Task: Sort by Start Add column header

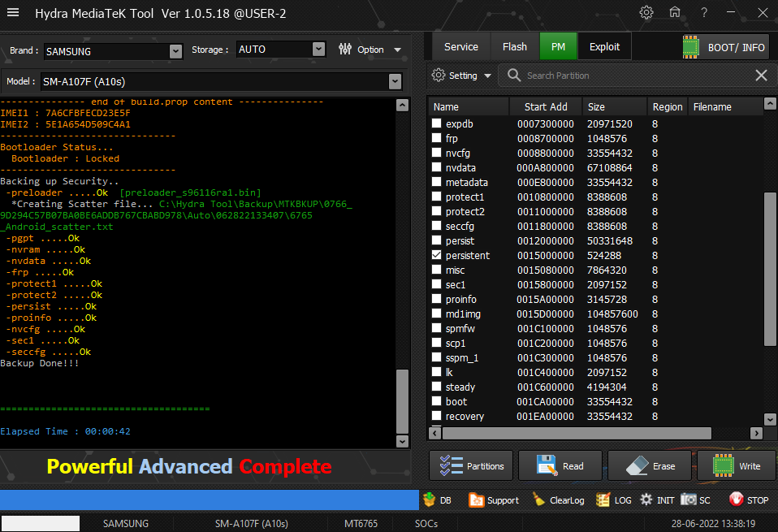Action: tap(546, 106)
